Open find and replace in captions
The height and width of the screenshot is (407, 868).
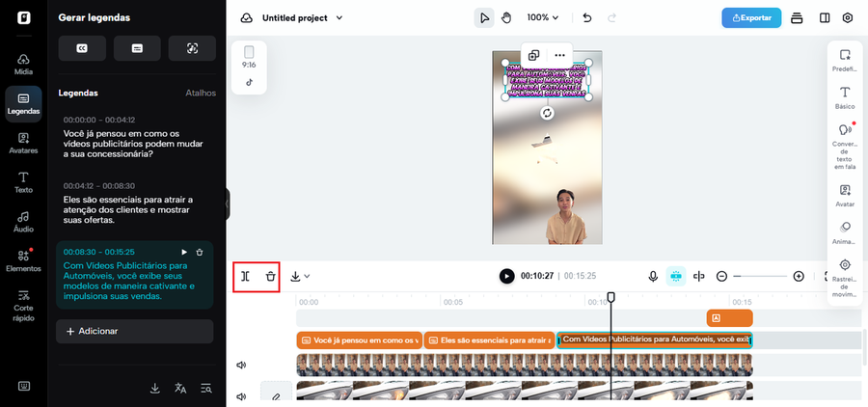(x=206, y=388)
